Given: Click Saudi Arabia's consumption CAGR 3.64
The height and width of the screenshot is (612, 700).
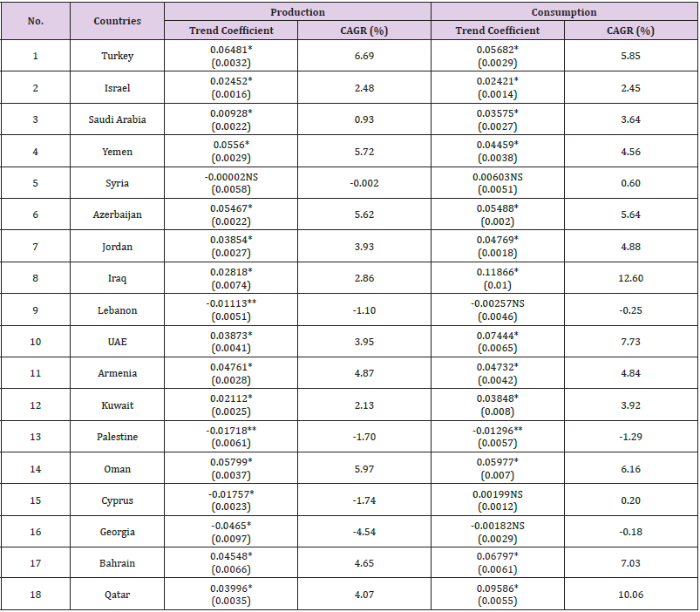Looking at the screenshot, I should click(x=630, y=119).
